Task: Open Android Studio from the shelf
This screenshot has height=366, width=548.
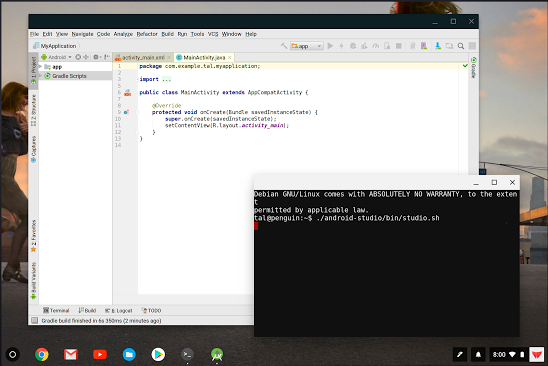Action: tap(217, 354)
